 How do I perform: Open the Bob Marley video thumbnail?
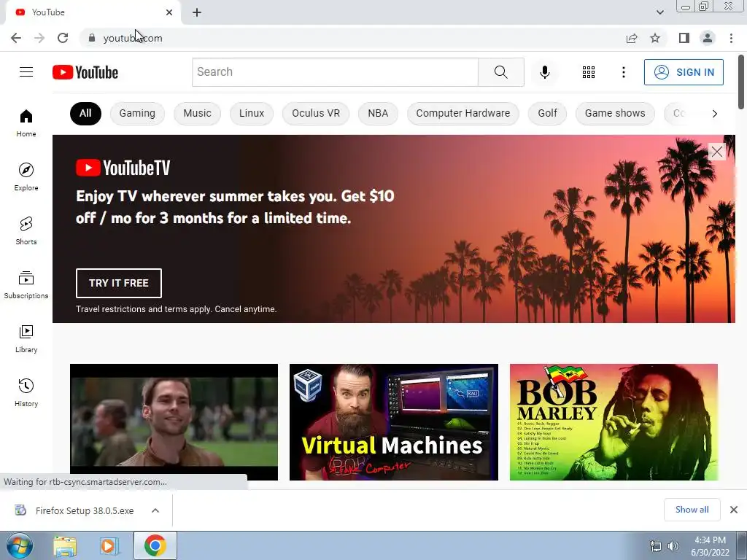coord(614,422)
